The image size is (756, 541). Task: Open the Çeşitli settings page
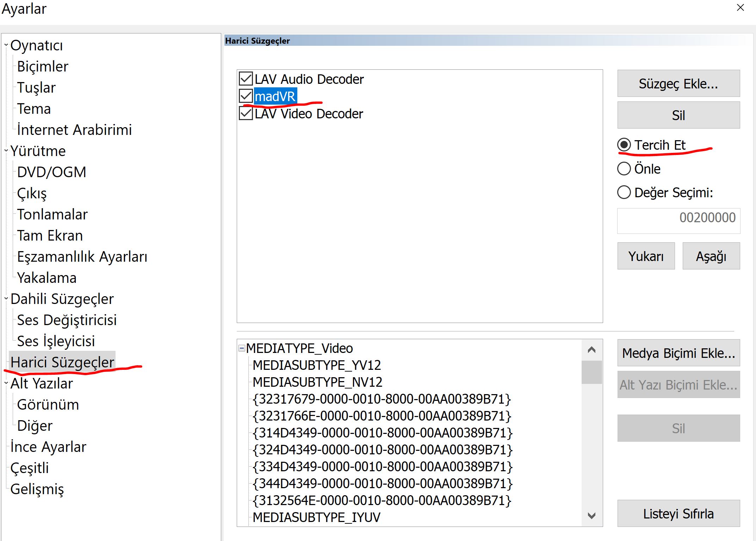tap(30, 468)
